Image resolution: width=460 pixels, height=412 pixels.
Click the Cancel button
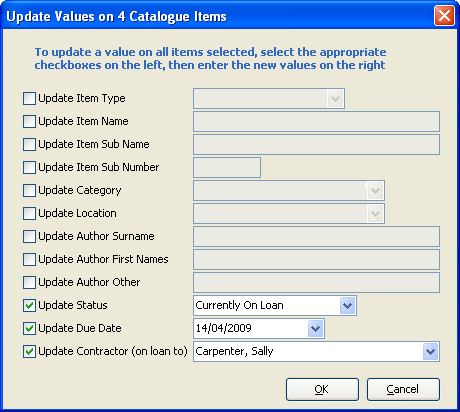(403, 389)
